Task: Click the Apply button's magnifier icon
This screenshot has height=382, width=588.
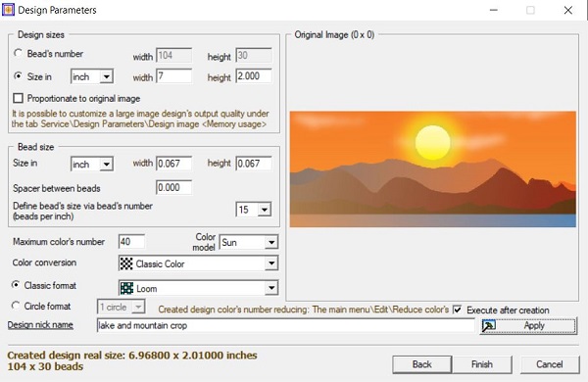Action: (489, 326)
